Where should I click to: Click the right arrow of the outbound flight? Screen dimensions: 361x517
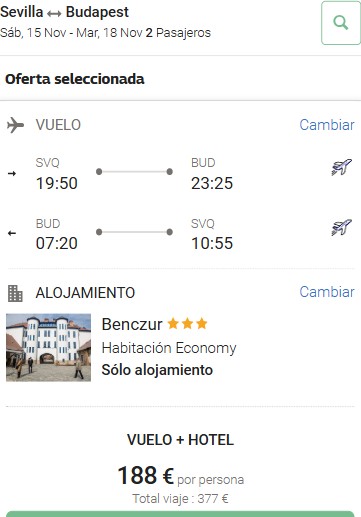click(x=12, y=173)
